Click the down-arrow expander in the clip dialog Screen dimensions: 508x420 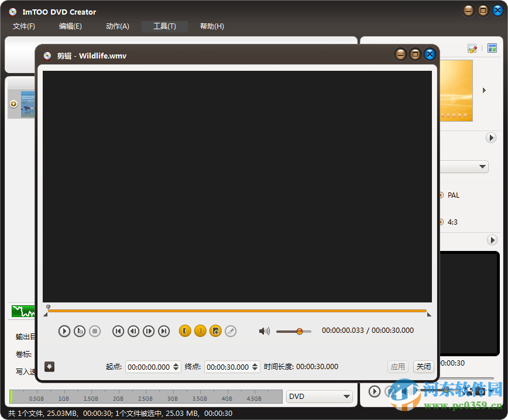49,367
